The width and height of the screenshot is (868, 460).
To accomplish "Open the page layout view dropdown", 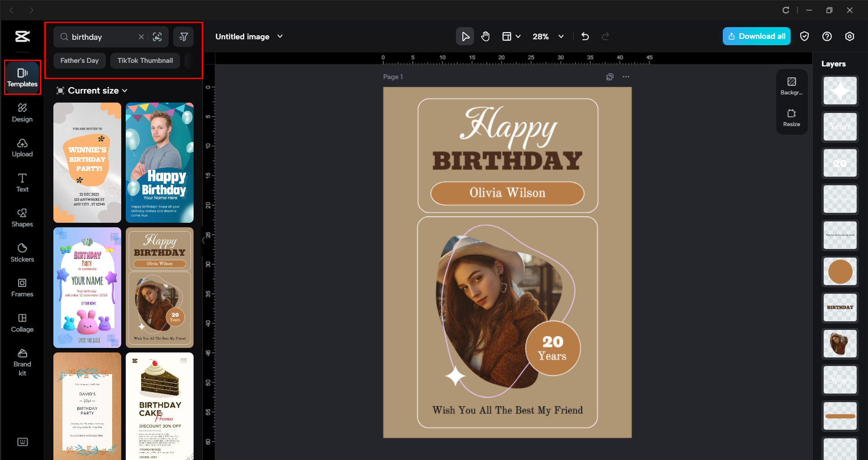I will 512,36.
